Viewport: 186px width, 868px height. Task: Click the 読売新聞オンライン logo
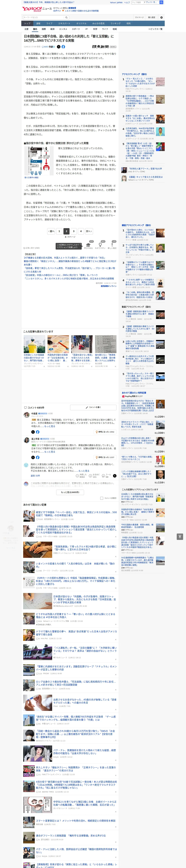pyautogui.click(x=104, y=47)
